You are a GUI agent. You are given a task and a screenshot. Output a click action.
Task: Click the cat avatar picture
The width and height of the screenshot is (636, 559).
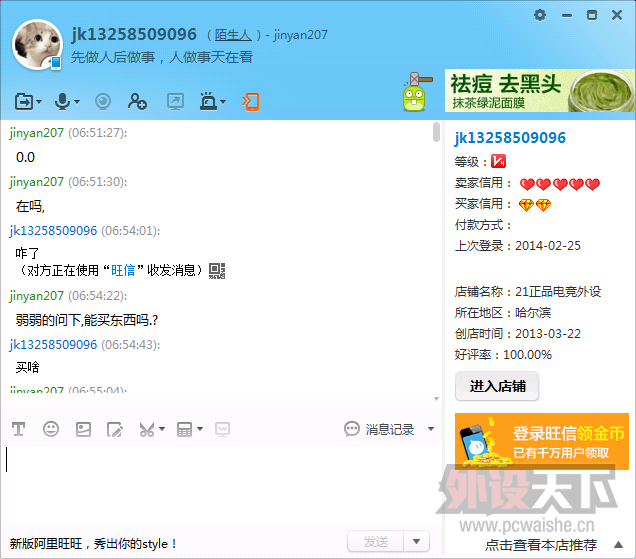(37, 45)
